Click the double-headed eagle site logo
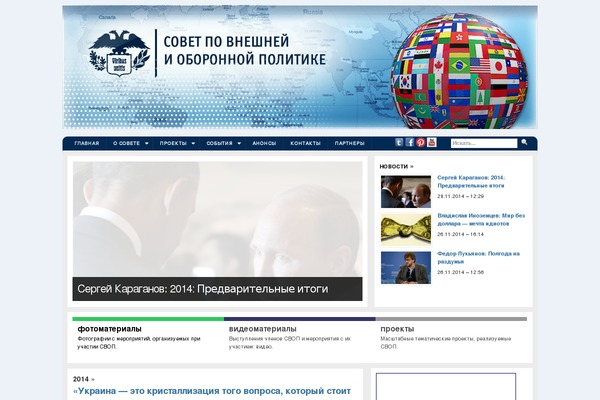 point(119,53)
